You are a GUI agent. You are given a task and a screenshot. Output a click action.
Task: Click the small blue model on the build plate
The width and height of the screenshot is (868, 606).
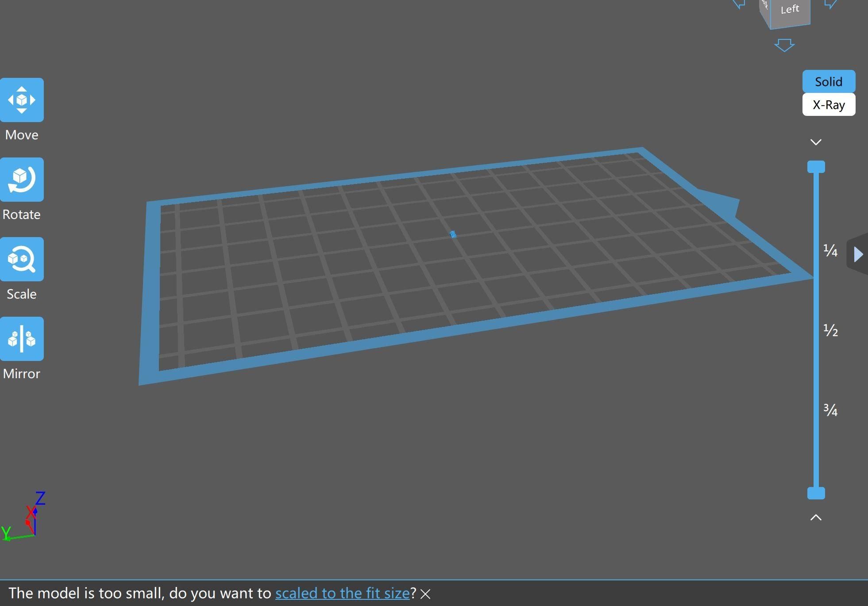pyautogui.click(x=453, y=234)
